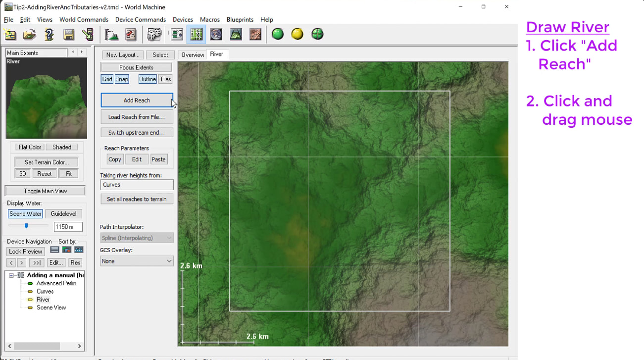Switch to the Overview tab
Viewport: 644px width, 360px height.
point(192,54)
